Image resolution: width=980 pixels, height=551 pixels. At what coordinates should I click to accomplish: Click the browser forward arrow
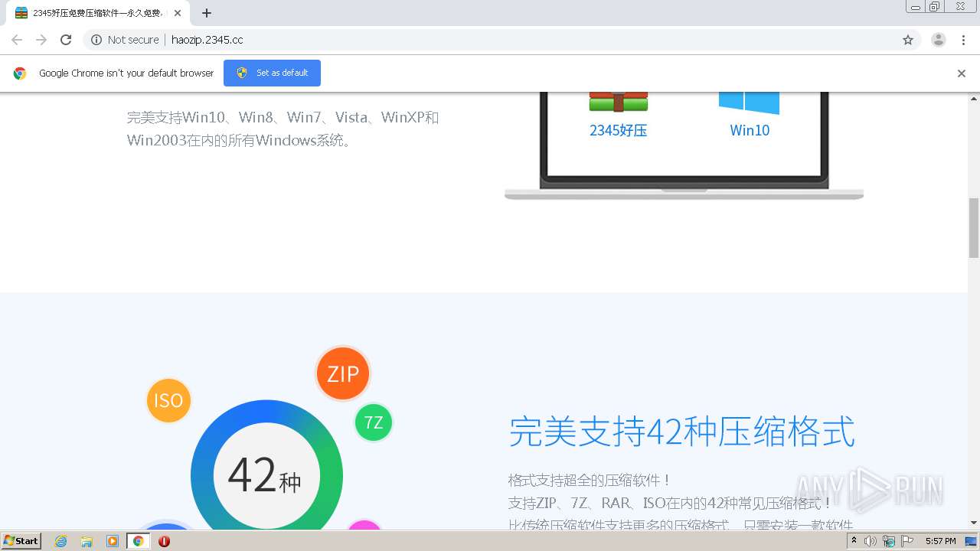coord(41,40)
